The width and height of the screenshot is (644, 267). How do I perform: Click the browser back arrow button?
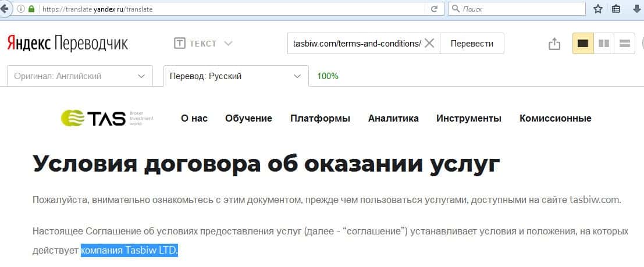pyautogui.click(x=4, y=9)
